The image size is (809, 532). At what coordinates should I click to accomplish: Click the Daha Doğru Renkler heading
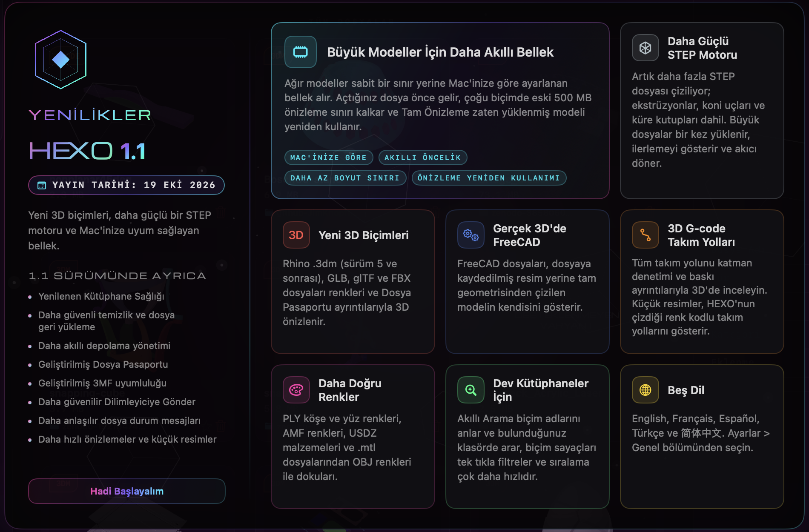point(350,390)
